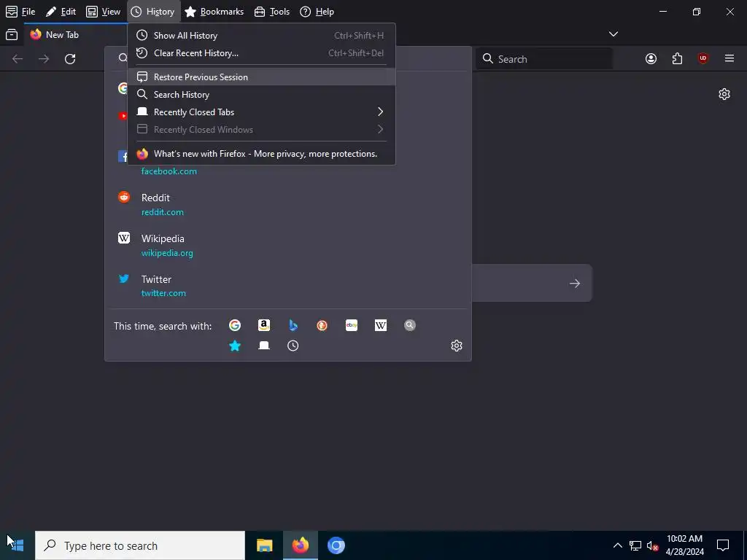
Task: Close the open History menu
Action: click(x=153, y=12)
